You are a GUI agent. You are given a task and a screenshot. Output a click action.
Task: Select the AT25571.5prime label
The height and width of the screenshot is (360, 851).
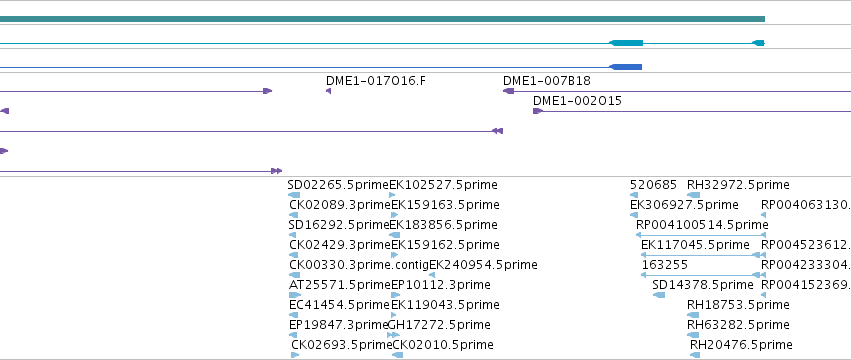point(340,285)
